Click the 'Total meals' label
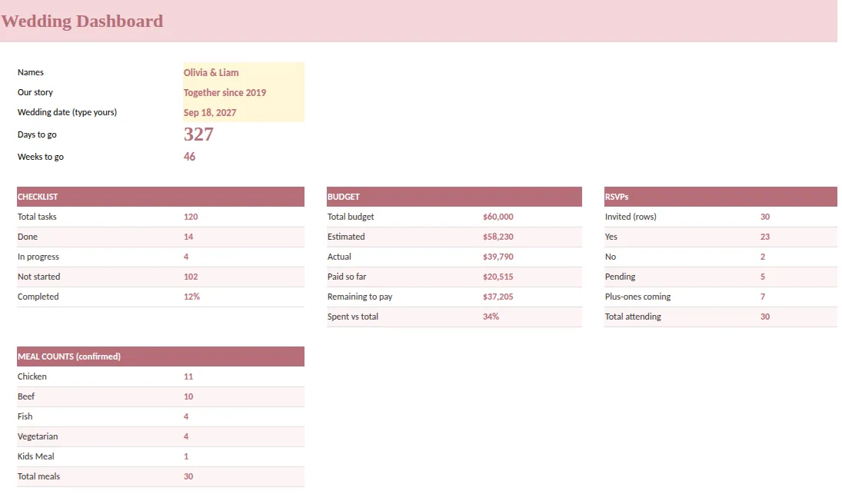 [38, 476]
